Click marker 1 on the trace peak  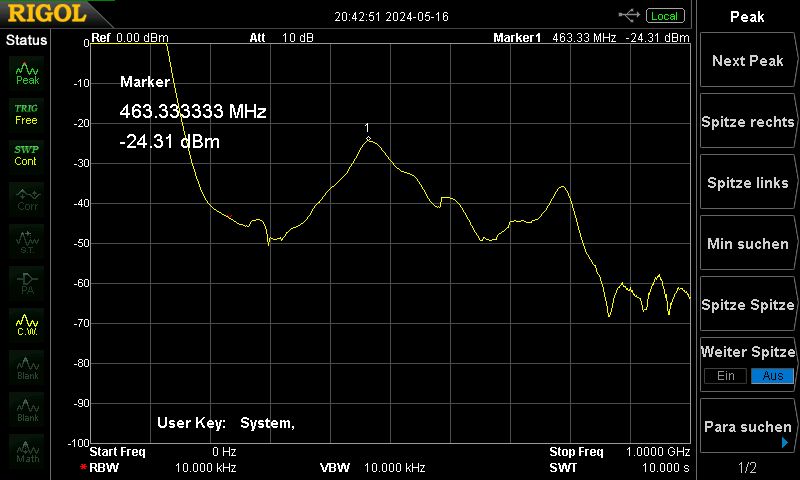[368, 138]
